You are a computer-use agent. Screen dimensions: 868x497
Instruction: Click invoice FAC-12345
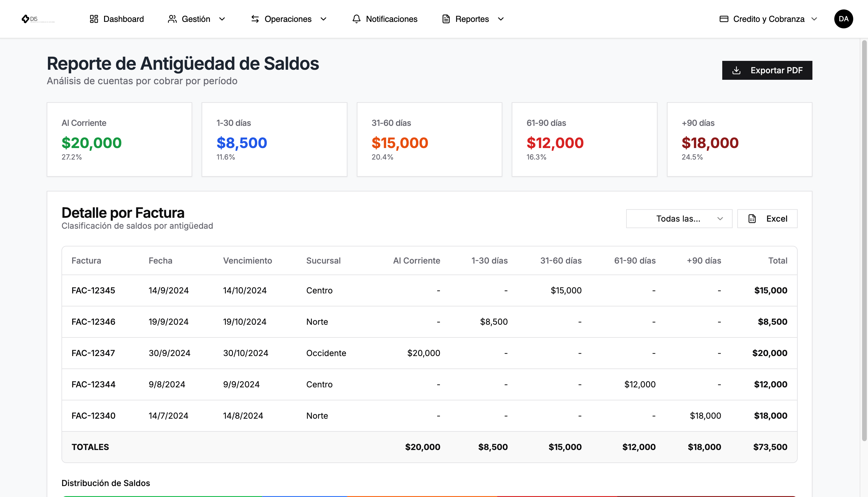click(93, 290)
